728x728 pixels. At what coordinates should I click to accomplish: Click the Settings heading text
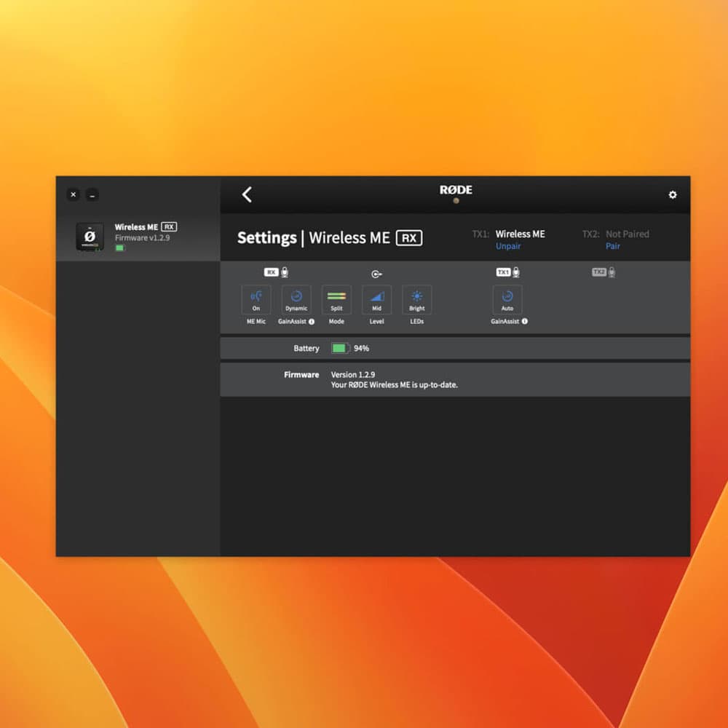267,238
